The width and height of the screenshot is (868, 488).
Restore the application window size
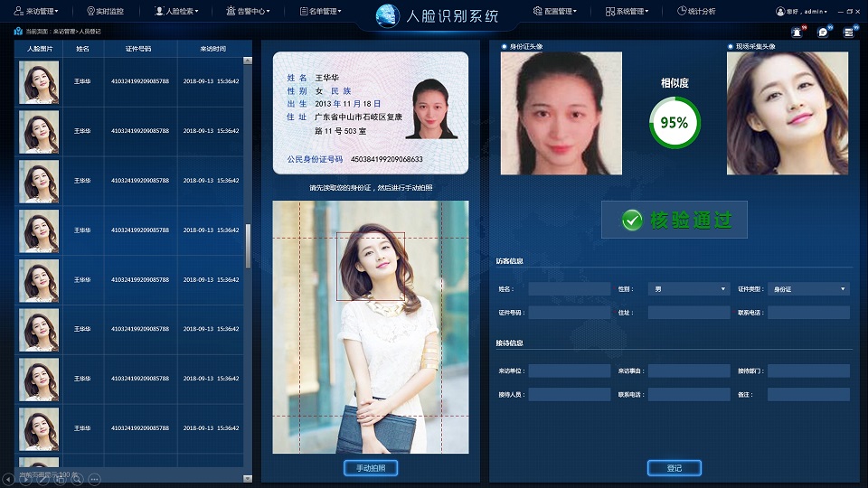point(850,11)
